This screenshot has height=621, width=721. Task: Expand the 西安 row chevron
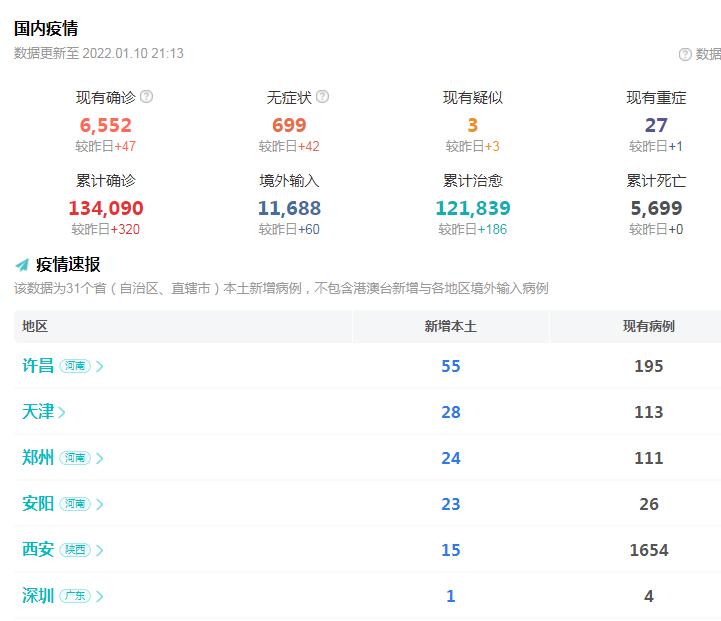point(99,550)
